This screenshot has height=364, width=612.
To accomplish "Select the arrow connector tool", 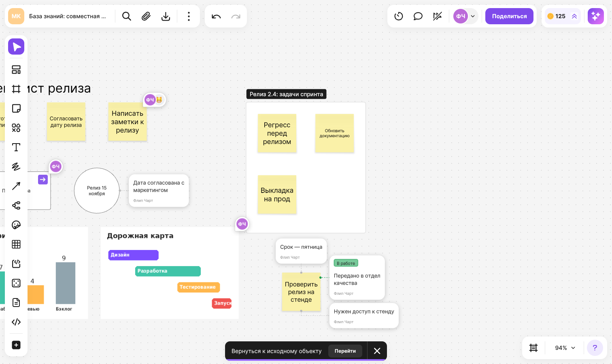I will click(x=16, y=186).
